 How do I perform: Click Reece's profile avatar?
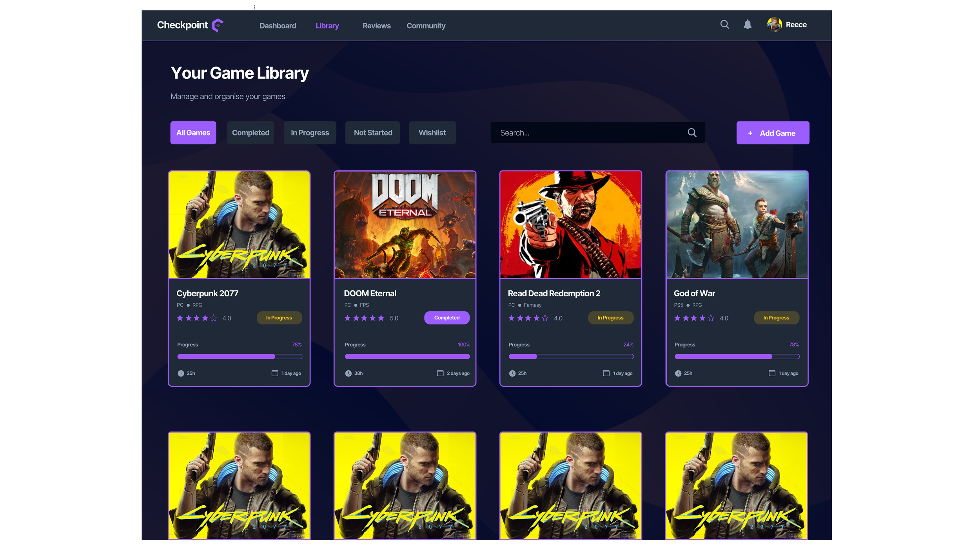[774, 25]
